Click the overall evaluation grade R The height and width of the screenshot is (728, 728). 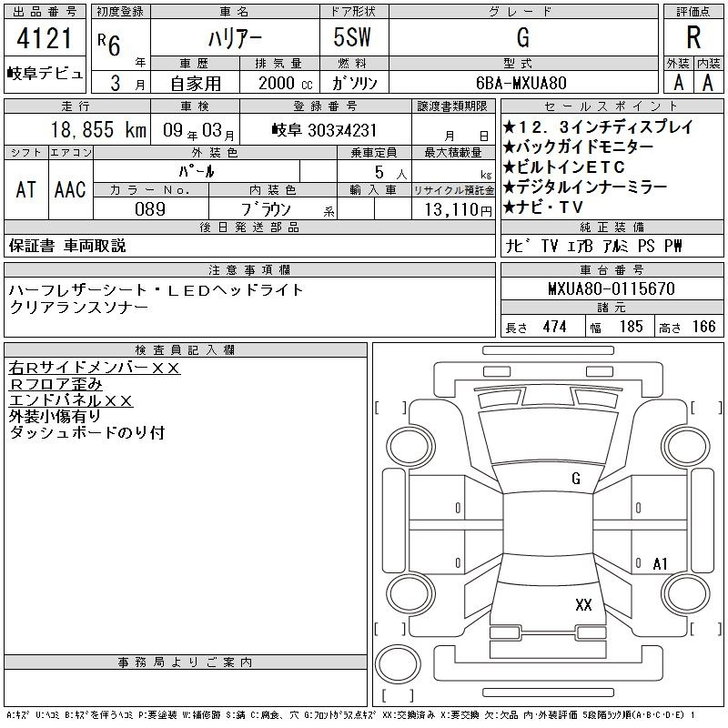point(693,40)
